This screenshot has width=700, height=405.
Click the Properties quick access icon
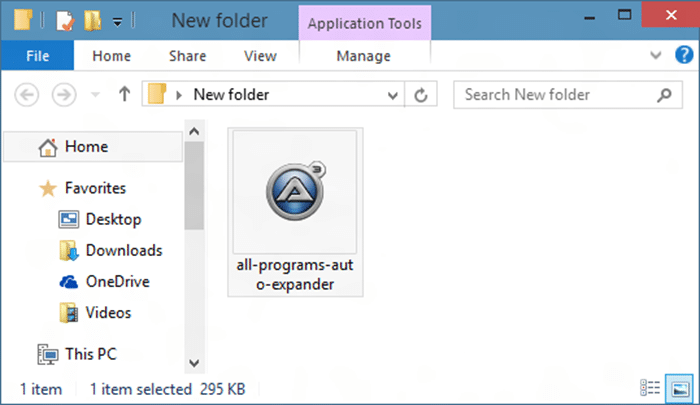point(65,21)
